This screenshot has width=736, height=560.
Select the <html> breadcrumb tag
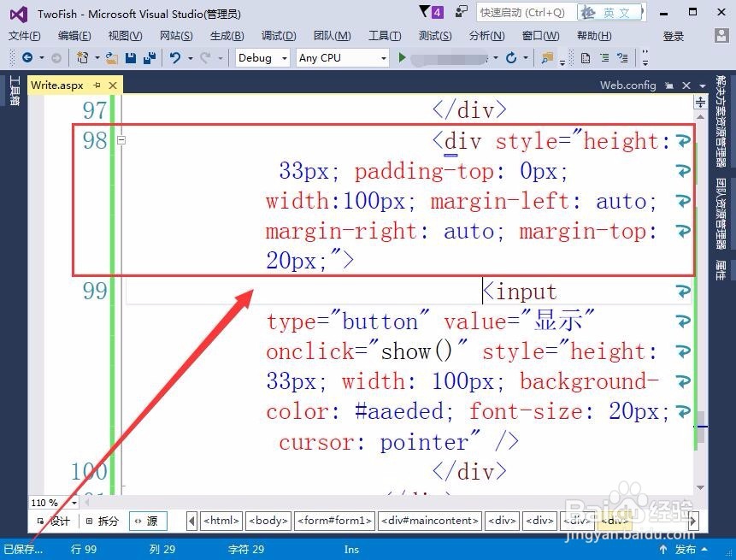(x=221, y=521)
